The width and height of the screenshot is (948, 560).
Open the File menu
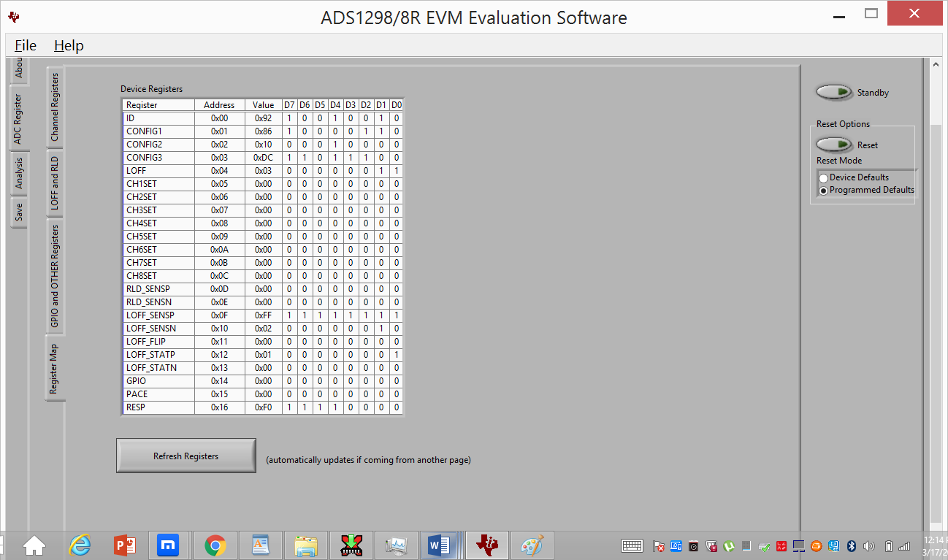pos(25,45)
